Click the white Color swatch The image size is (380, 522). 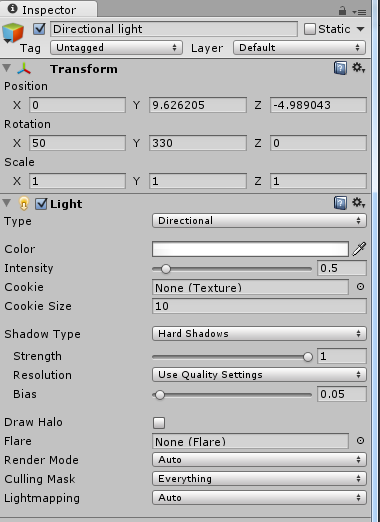click(250, 249)
